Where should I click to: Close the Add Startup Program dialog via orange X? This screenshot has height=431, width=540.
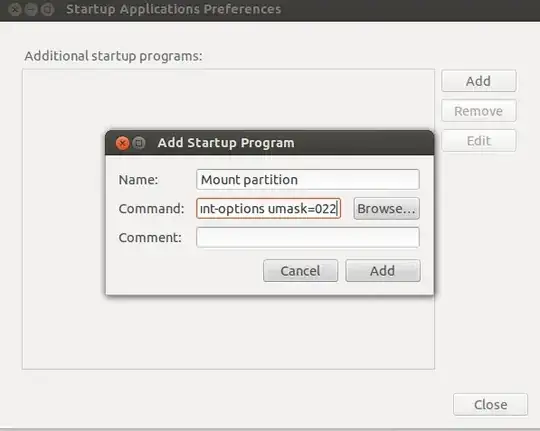pyautogui.click(x=122, y=143)
